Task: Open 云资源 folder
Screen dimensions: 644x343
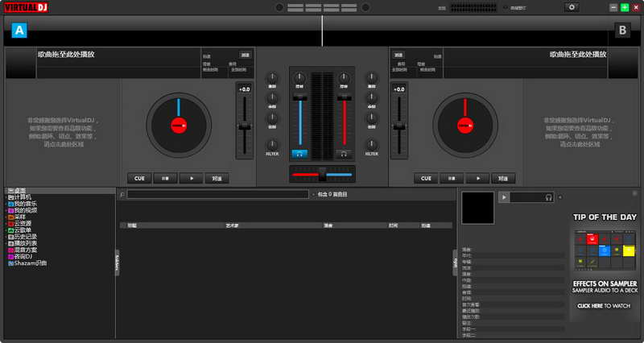Action: pyautogui.click(x=19, y=224)
